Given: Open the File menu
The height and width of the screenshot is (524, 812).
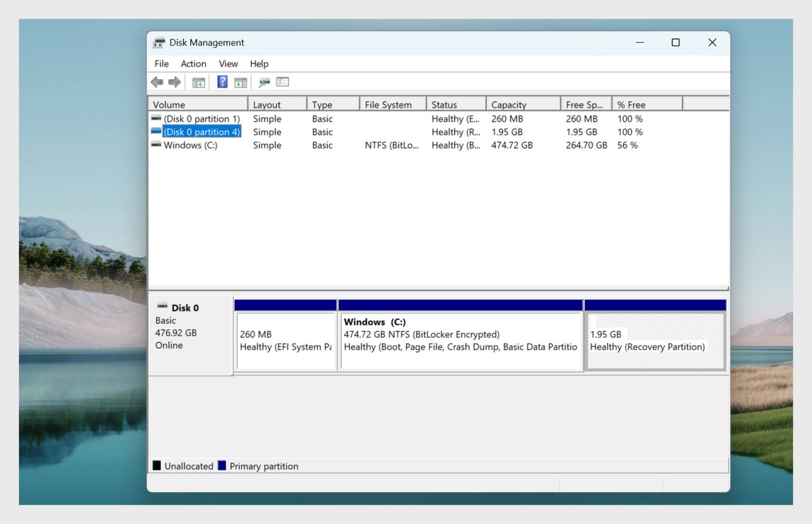Looking at the screenshot, I should click(x=161, y=63).
